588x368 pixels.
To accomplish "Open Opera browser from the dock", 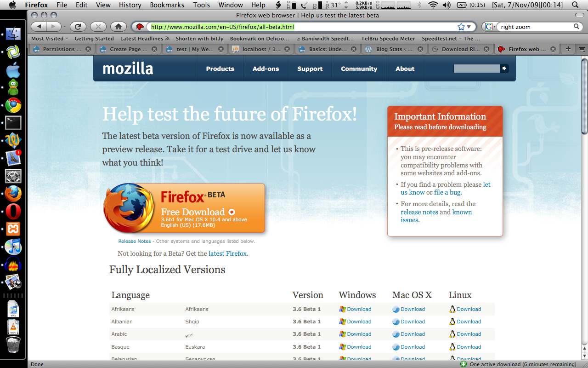I will point(13,211).
